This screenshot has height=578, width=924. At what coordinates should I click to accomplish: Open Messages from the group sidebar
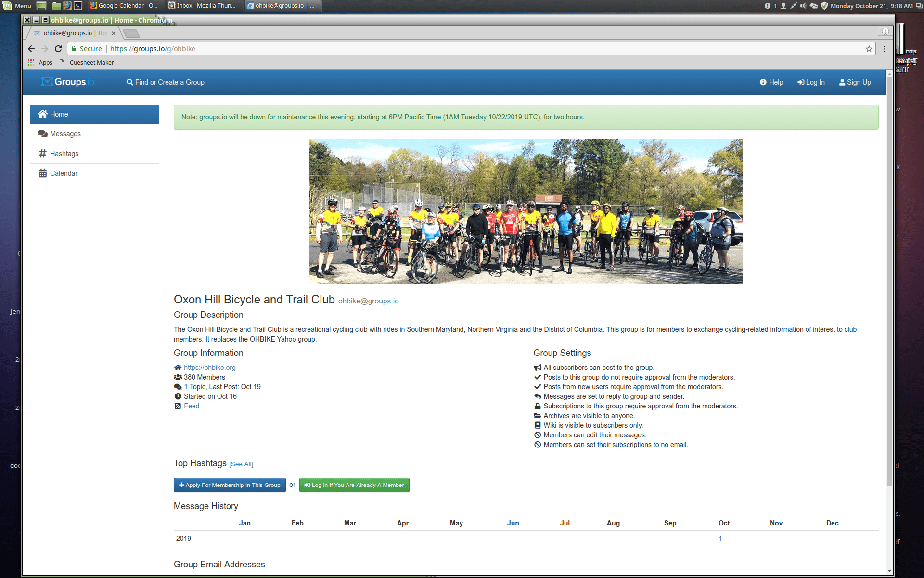tap(65, 133)
